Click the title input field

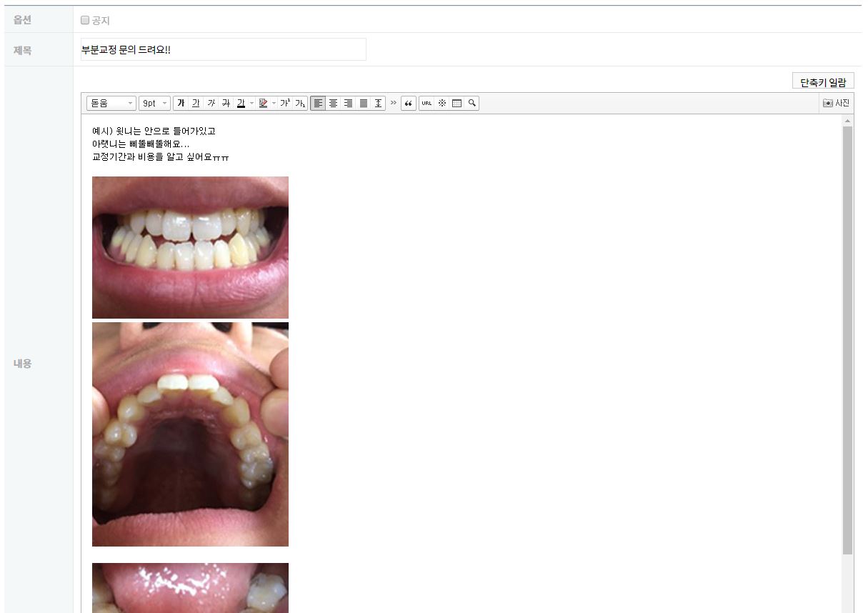pos(223,49)
